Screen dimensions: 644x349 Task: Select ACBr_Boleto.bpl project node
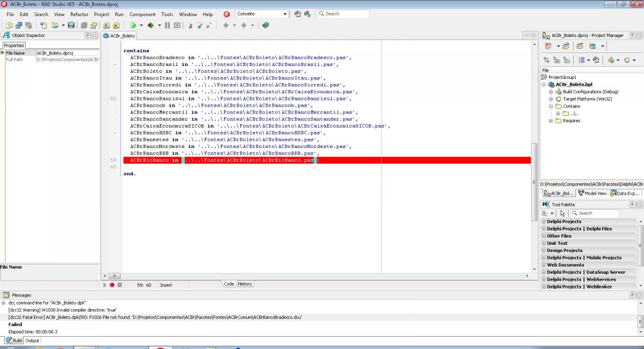tap(574, 84)
